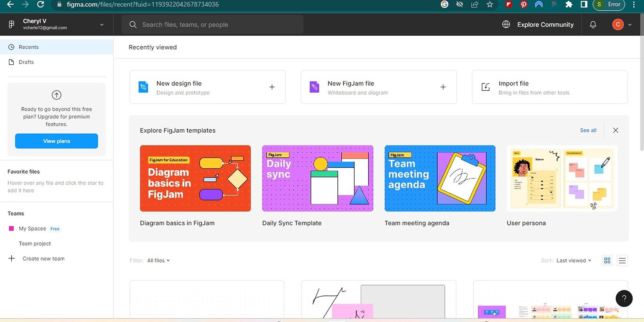
Task: Click the Recents clock icon
Action: (11, 47)
